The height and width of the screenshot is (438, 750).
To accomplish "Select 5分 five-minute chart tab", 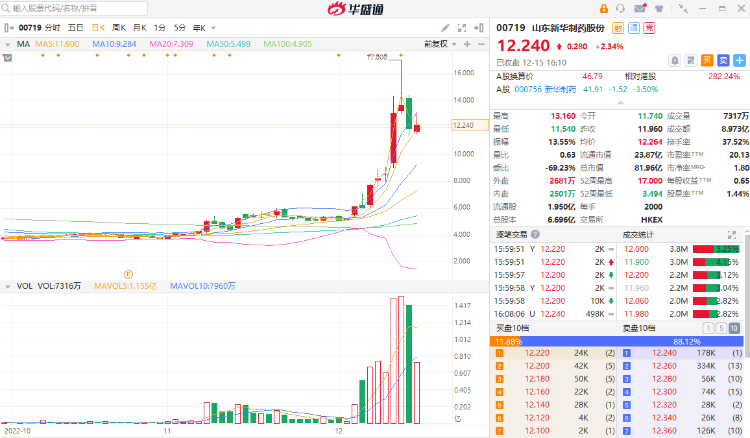I will [x=179, y=28].
